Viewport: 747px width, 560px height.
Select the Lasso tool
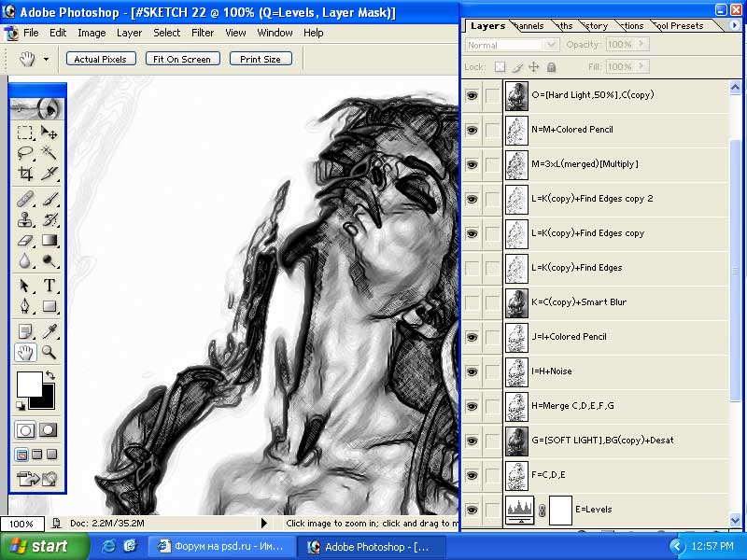(25, 153)
